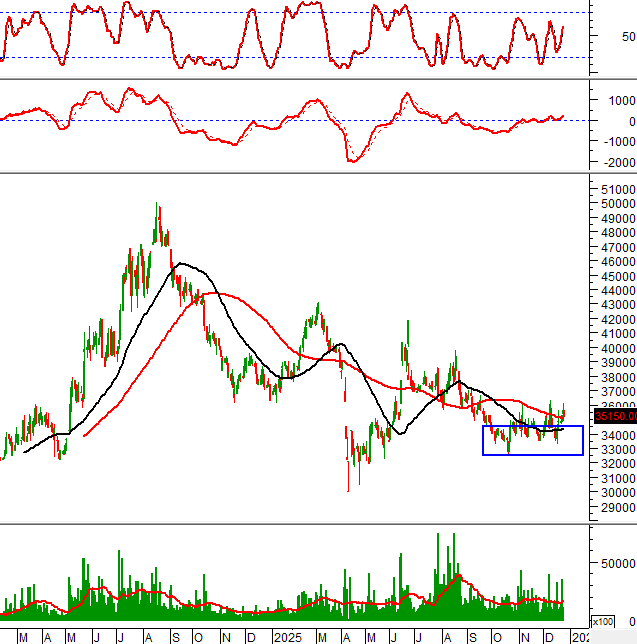
Task: Click the x100 volume scale box
Action: [602, 621]
